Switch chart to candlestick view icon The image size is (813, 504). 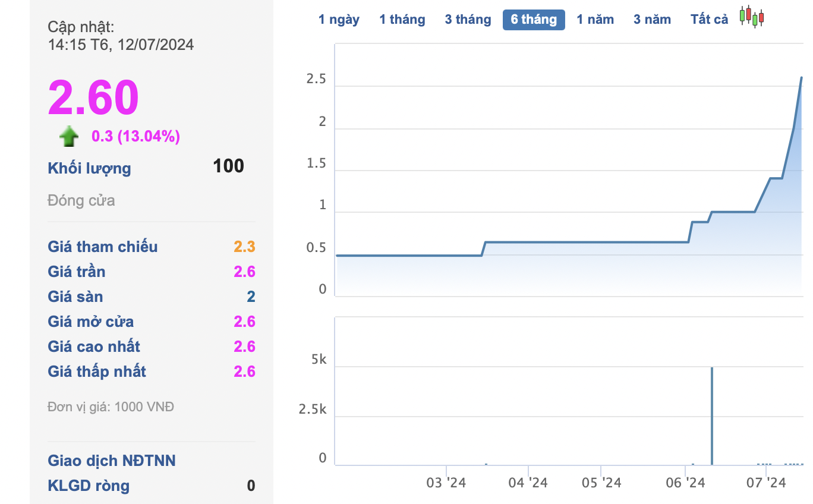[x=752, y=17]
